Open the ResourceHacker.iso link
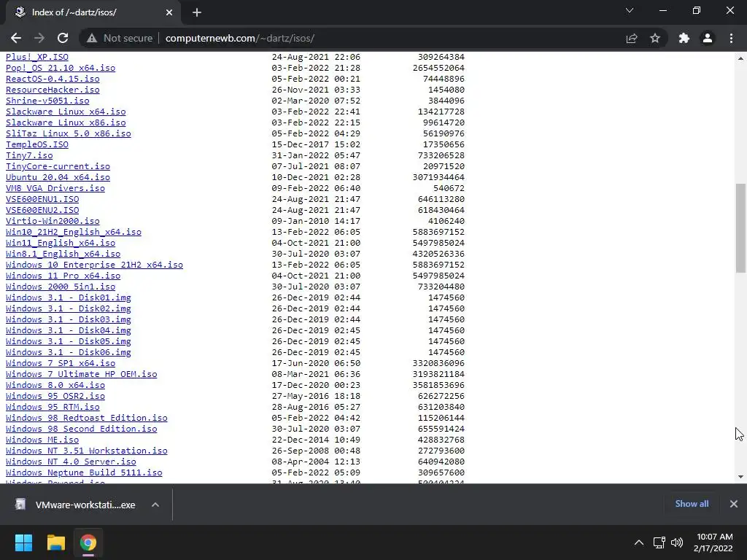 [53, 90]
